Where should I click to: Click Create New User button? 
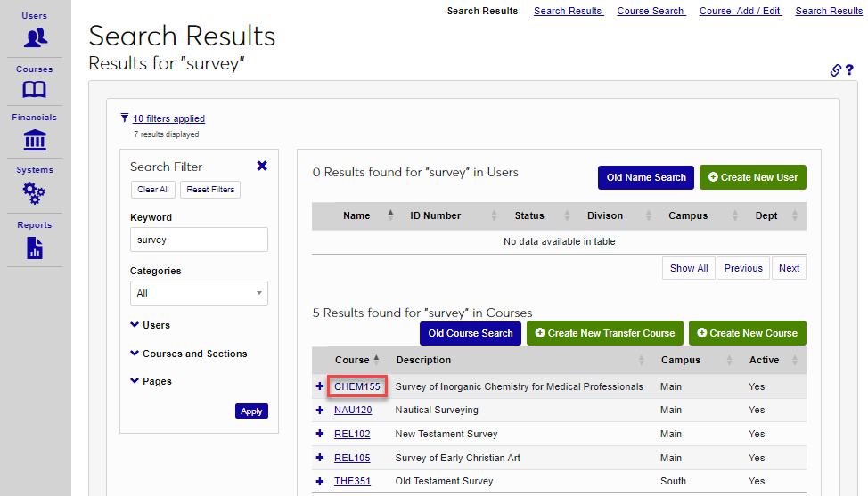752,177
